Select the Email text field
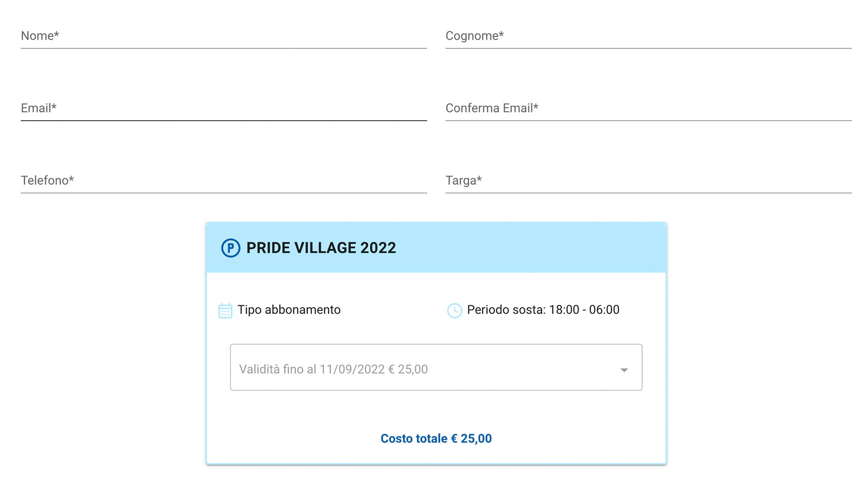Screen dimensions: 868x488 tap(223, 108)
